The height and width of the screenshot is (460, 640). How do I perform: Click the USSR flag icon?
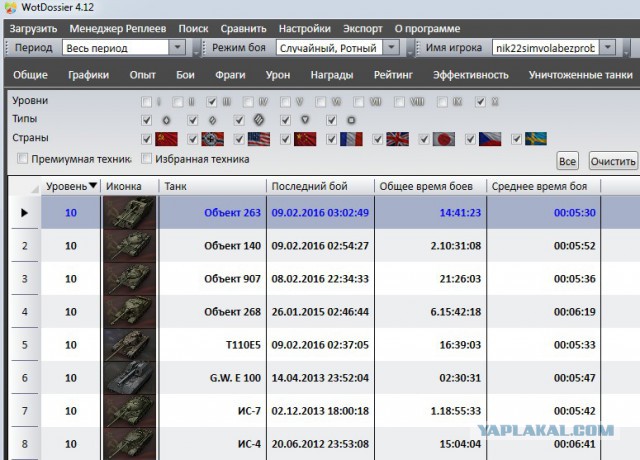[166, 139]
